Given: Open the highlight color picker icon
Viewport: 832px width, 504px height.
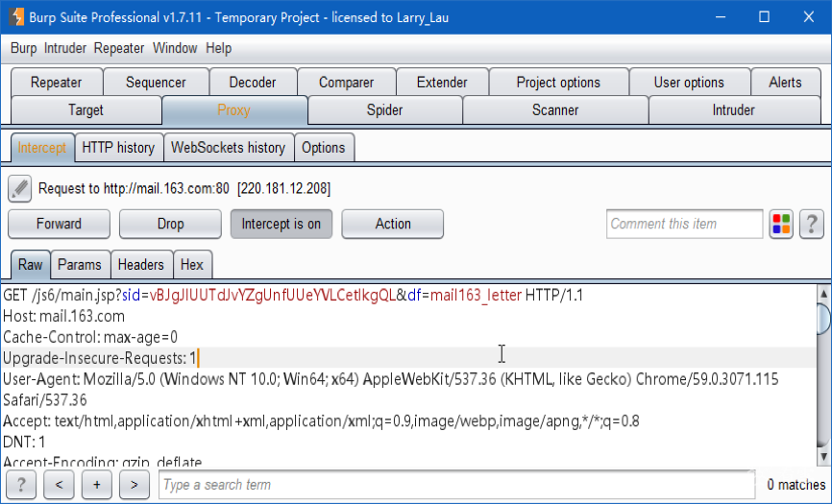Looking at the screenshot, I should (781, 225).
